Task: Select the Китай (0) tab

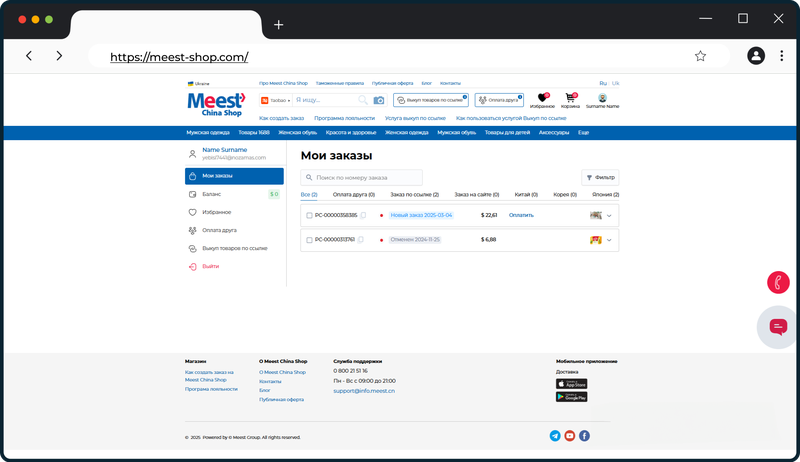Action: 526,195
